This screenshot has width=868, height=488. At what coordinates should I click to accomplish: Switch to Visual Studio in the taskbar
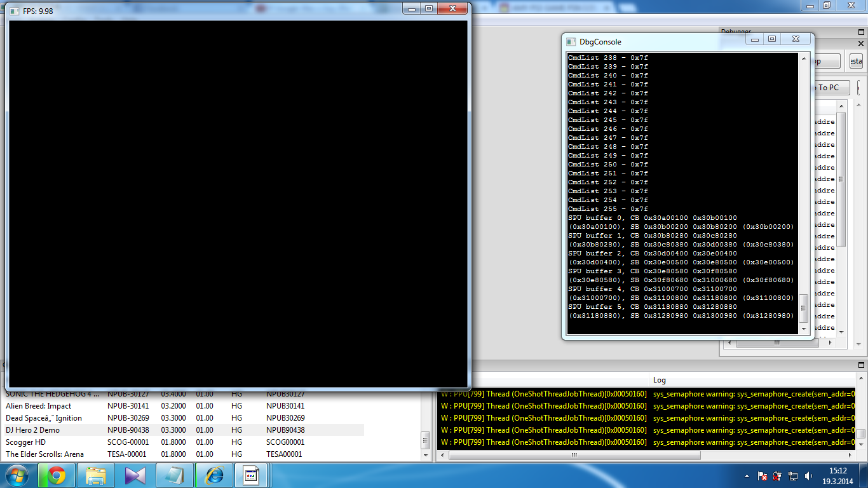[x=135, y=475]
